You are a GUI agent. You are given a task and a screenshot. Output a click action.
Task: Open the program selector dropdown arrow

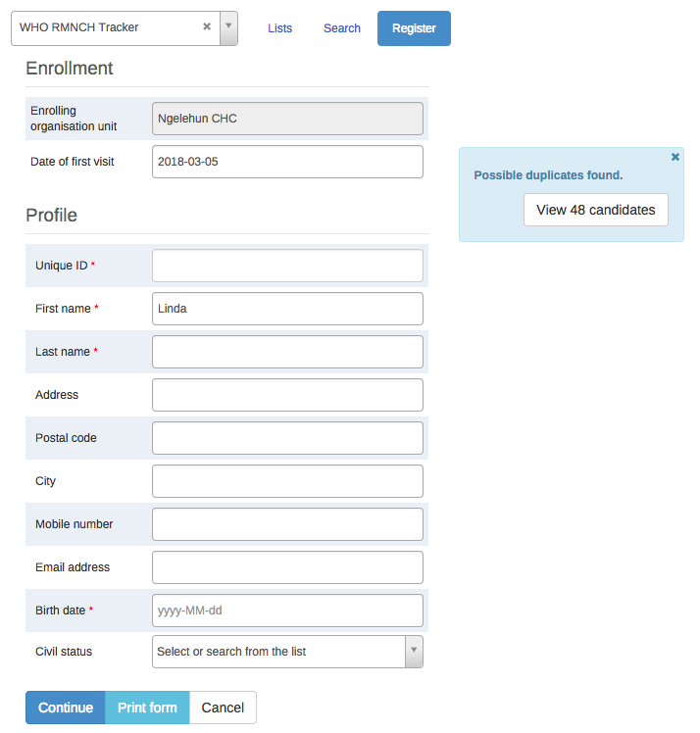228,27
